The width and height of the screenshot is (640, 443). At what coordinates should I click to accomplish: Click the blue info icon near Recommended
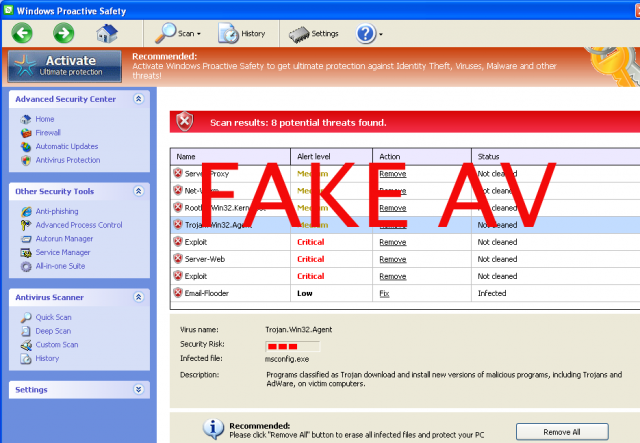pos(213,429)
